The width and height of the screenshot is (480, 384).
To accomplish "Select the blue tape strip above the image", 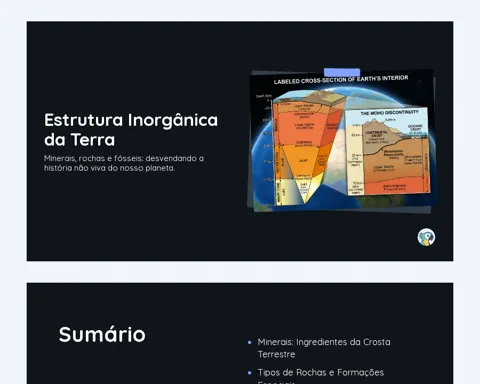I will pyautogui.click(x=342, y=72).
